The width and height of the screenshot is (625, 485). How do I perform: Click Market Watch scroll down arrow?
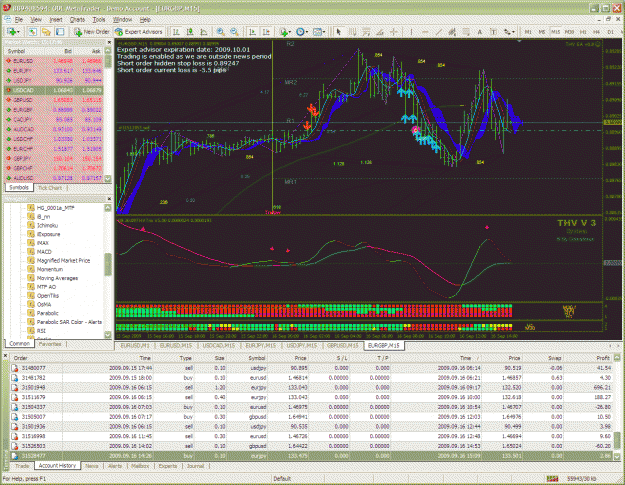coord(108,179)
